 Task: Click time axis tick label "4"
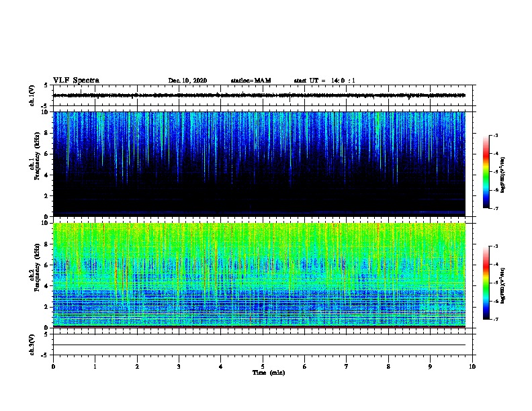[221, 367]
